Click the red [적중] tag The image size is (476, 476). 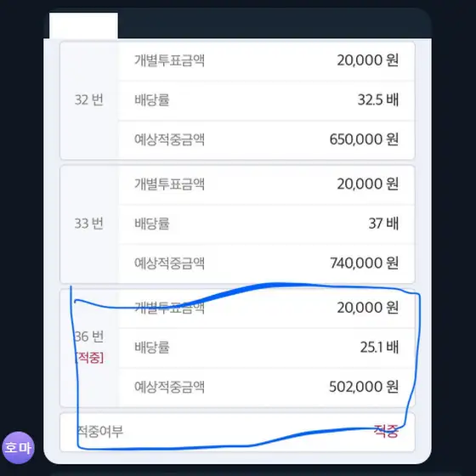89,358
